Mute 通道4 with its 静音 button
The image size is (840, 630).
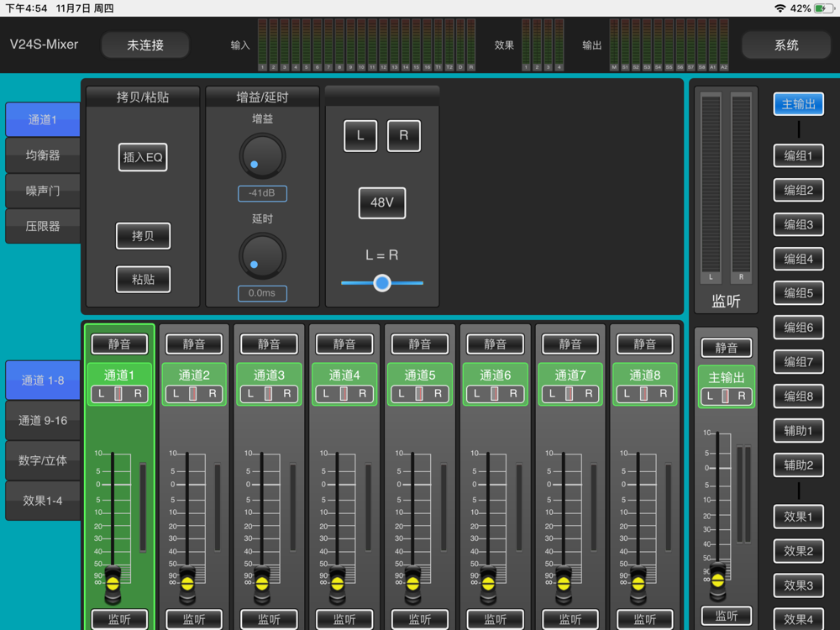tap(344, 344)
